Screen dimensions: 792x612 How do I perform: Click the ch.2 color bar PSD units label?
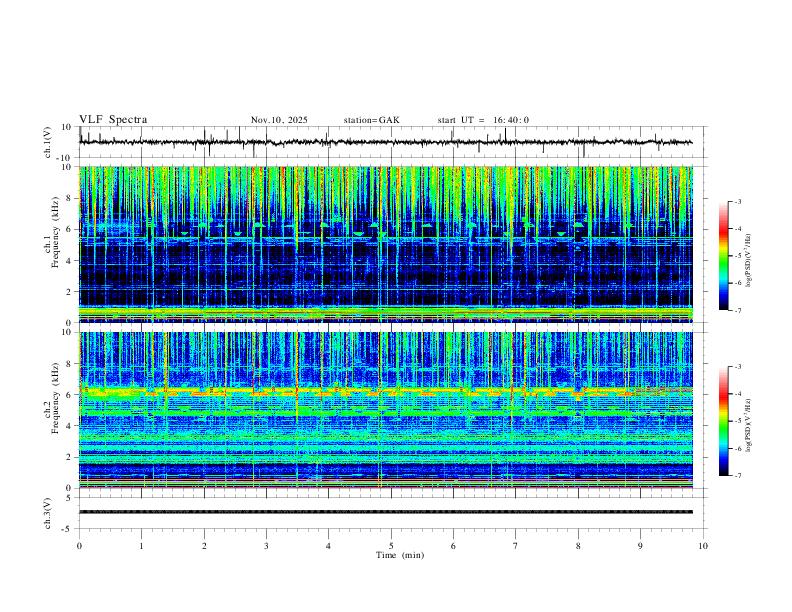pyautogui.click(x=749, y=425)
